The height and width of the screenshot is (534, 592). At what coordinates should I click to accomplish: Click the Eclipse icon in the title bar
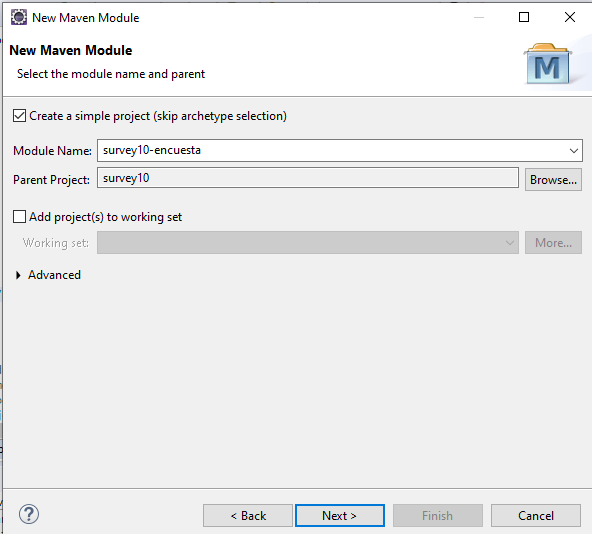point(18,17)
